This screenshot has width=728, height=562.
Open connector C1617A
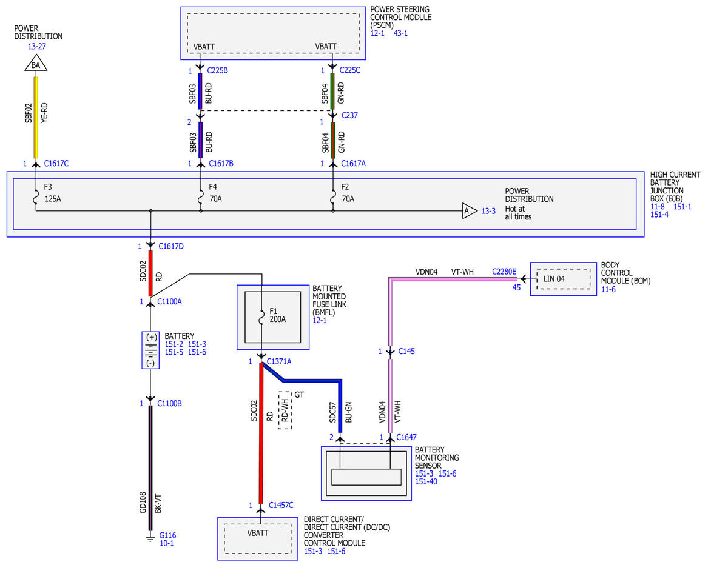354,164
